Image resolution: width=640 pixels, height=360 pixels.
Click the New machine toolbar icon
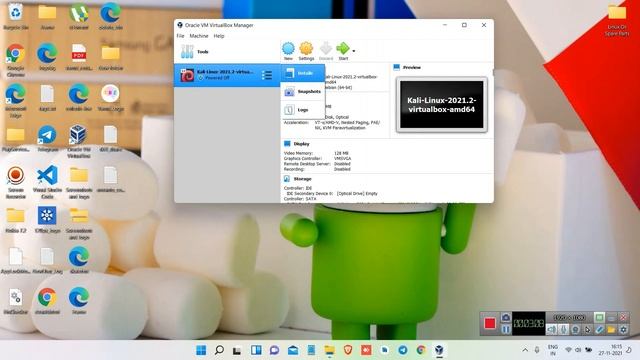(288, 51)
